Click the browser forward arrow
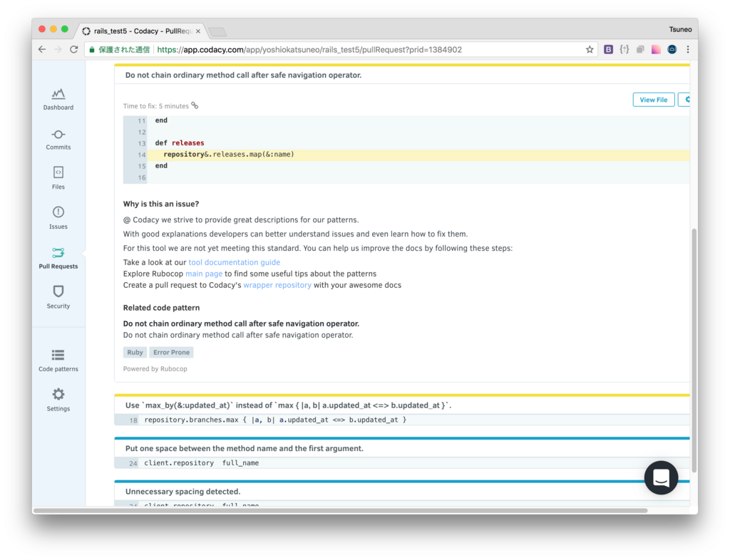Image resolution: width=730 pixels, height=560 pixels. click(58, 49)
